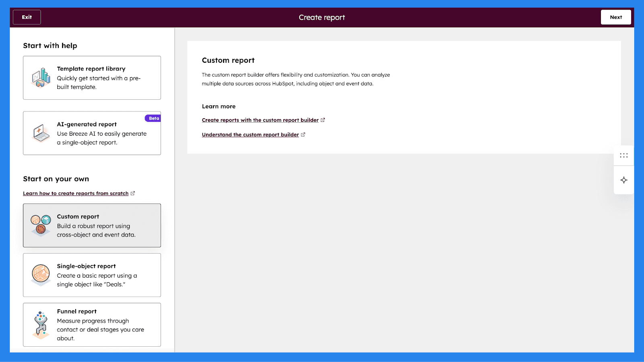Open the 'Learn how to create reports from scratch' link

(76, 193)
